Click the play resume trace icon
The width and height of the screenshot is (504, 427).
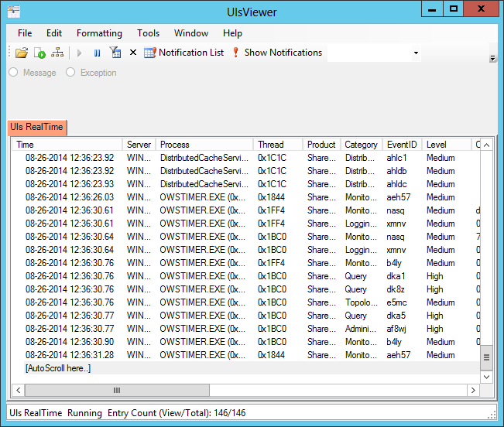tap(79, 53)
